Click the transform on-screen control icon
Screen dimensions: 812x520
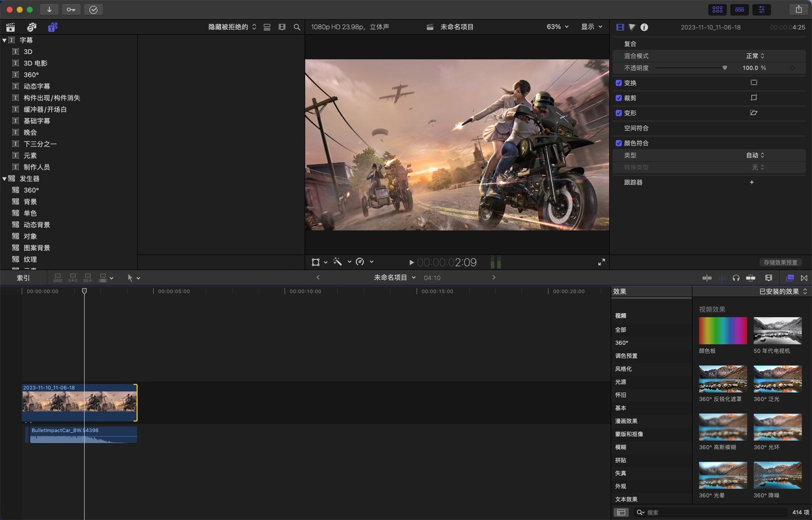pos(754,82)
